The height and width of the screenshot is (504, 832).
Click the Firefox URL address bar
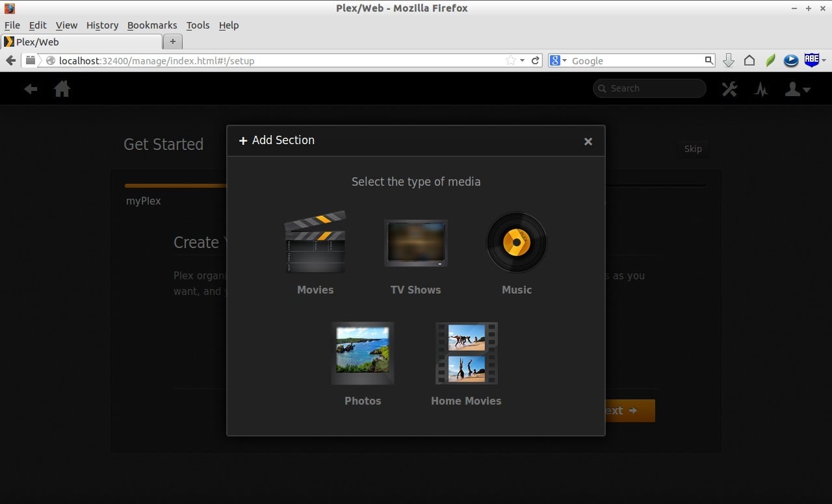click(x=279, y=60)
